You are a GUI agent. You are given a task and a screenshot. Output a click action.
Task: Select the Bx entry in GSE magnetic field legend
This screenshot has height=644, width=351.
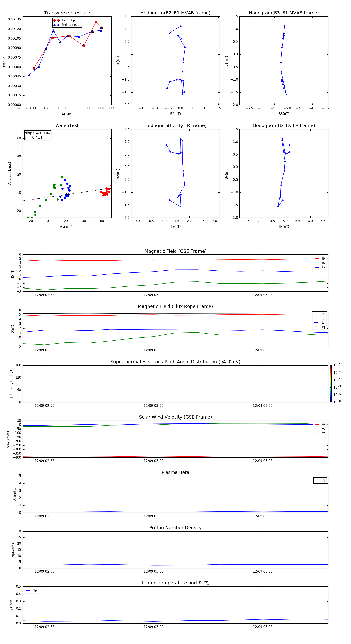[x=320, y=259]
